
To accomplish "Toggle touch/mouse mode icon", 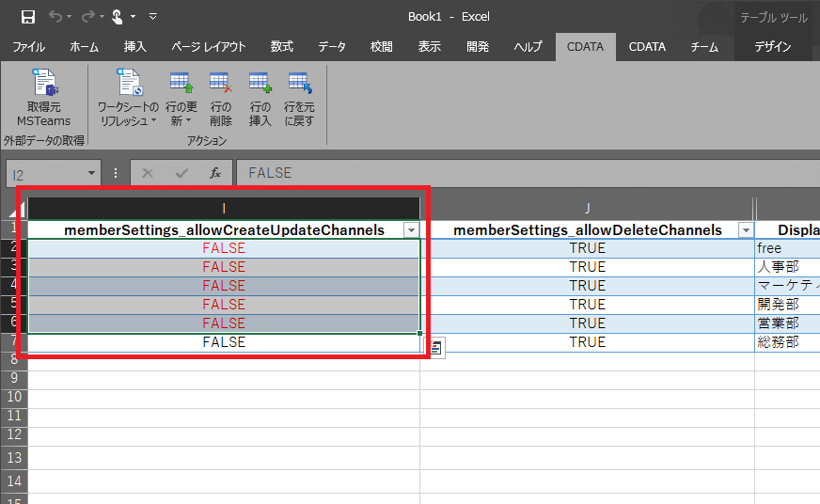I will [118, 17].
